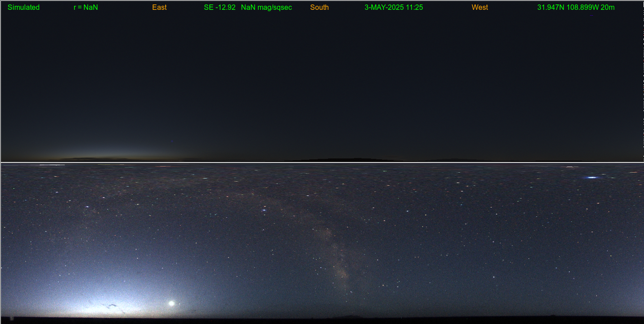Click the "Simulated" label

click(24, 8)
